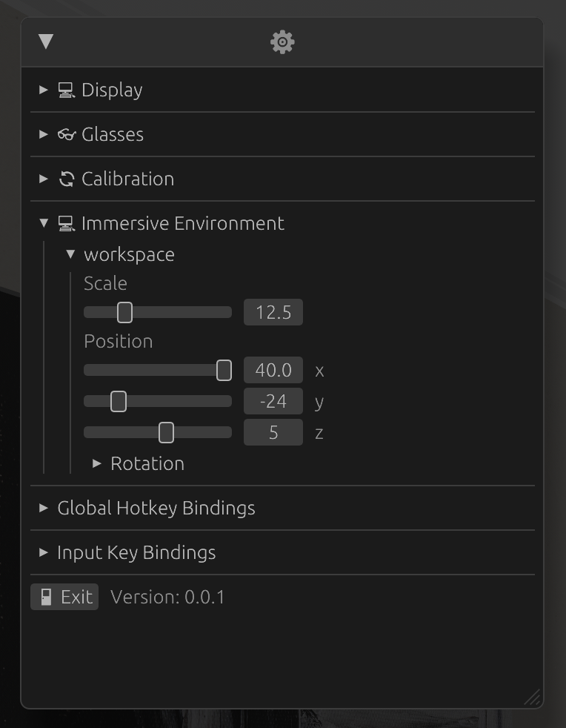The image size is (566, 728).
Task: Expand the Glasses section
Action: (x=43, y=134)
